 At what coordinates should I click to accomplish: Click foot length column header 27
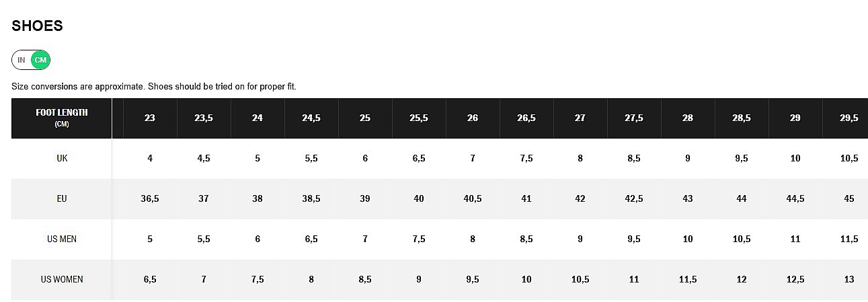(x=580, y=118)
